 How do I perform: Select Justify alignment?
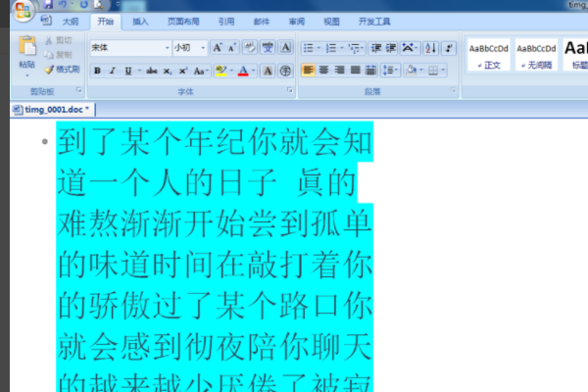click(x=355, y=71)
